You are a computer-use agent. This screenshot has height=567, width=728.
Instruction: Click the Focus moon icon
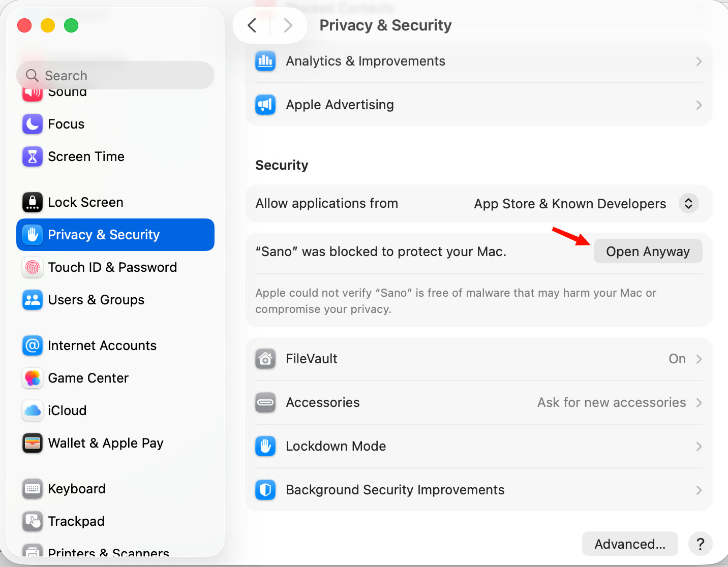point(33,124)
